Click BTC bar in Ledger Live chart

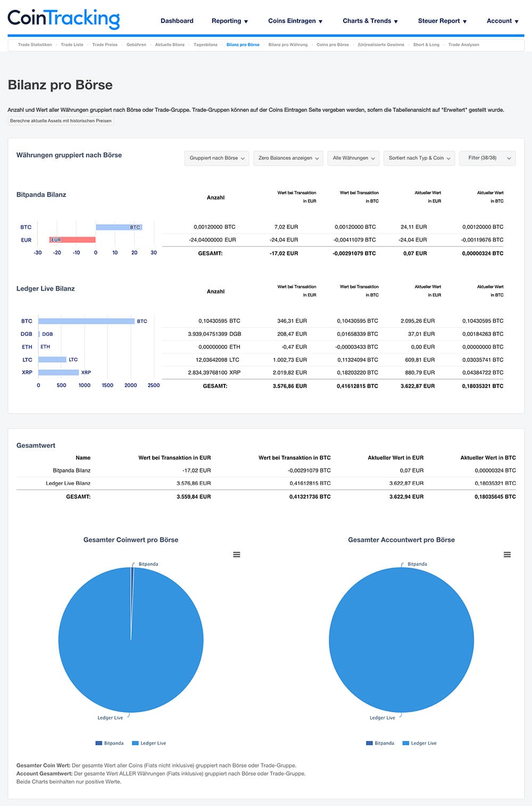coord(86,321)
